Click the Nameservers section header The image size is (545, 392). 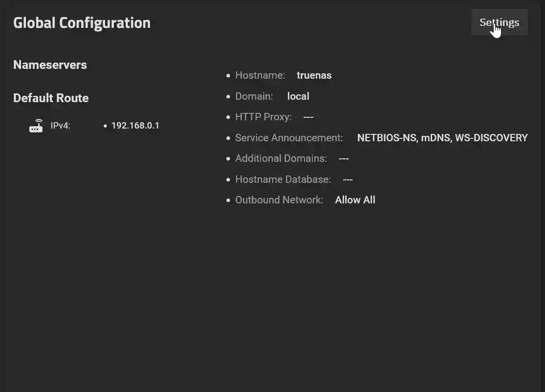50,65
